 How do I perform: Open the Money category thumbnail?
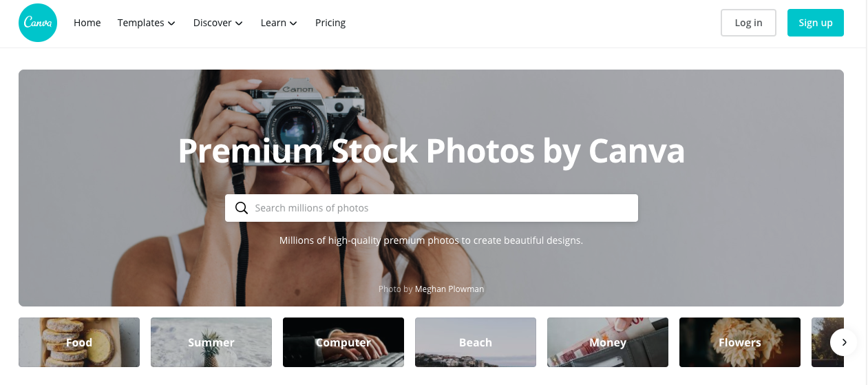point(608,342)
